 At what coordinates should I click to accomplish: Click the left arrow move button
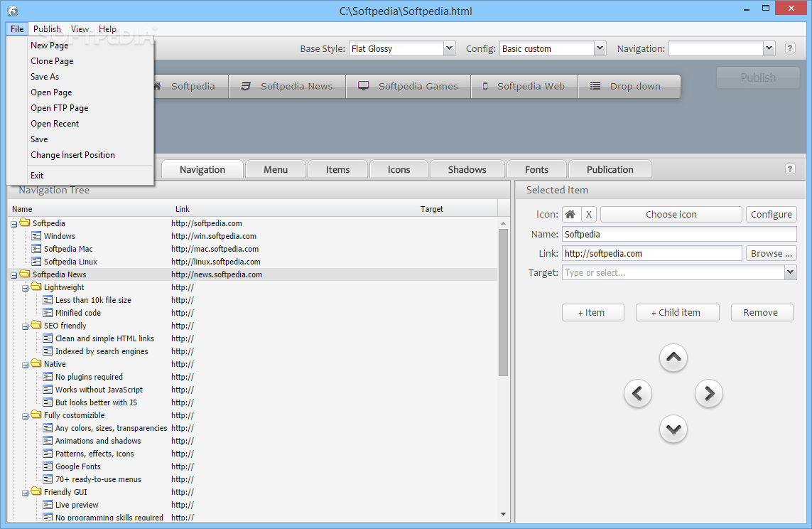(x=637, y=393)
